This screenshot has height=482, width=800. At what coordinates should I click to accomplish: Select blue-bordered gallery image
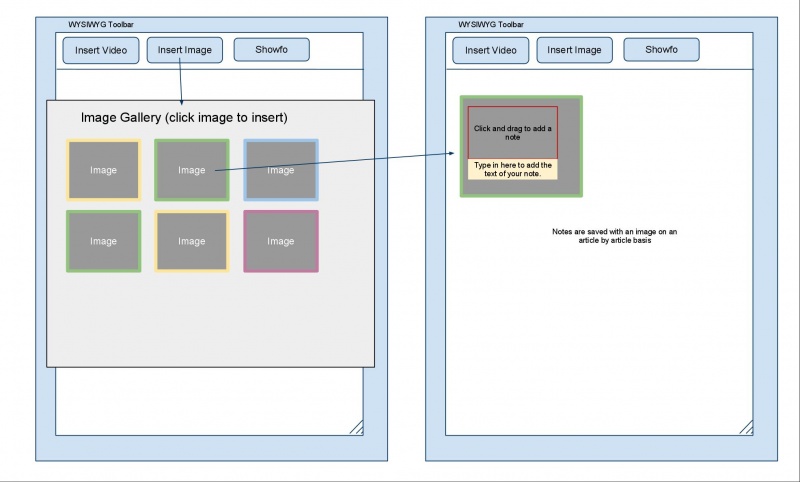click(x=281, y=170)
